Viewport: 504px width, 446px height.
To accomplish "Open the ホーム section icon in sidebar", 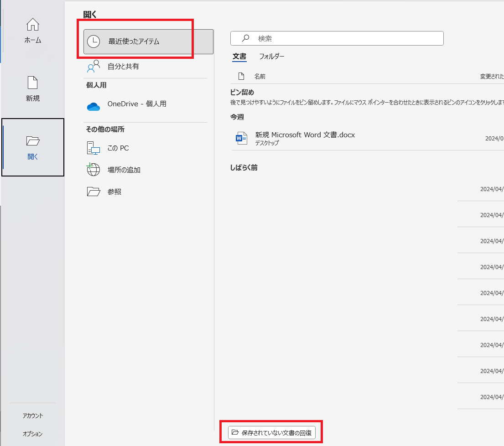I will 32,24.
